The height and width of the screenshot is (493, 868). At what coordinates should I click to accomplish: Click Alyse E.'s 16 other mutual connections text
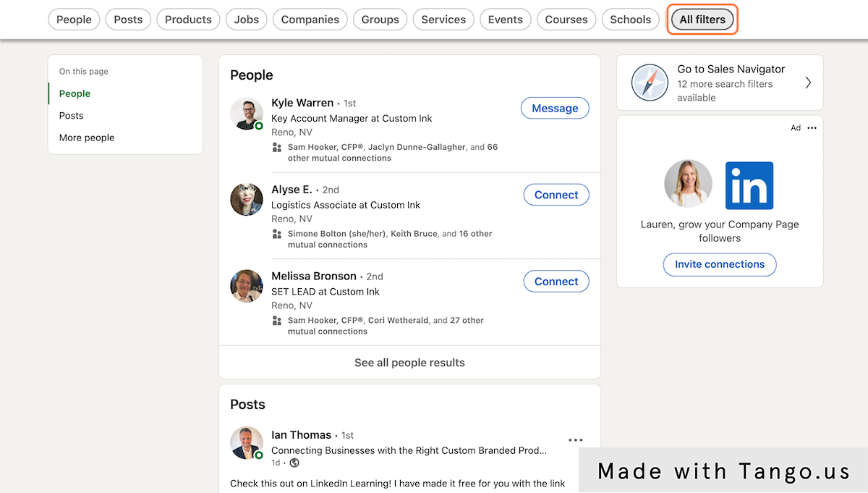point(390,240)
